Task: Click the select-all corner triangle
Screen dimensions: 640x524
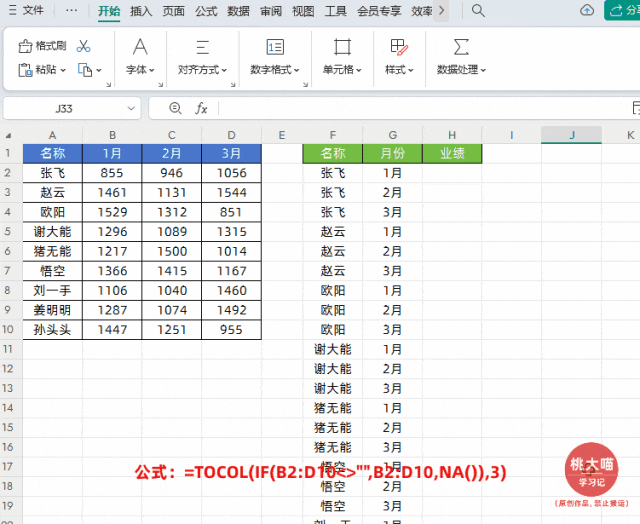Action: coord(8,135)
